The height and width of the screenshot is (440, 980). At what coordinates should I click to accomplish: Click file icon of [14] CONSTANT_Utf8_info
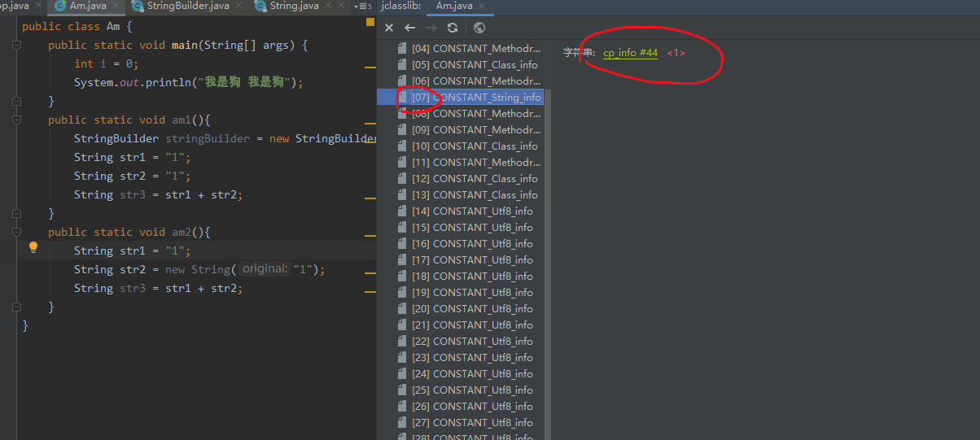pyautogui.click(x=402, y=211)
